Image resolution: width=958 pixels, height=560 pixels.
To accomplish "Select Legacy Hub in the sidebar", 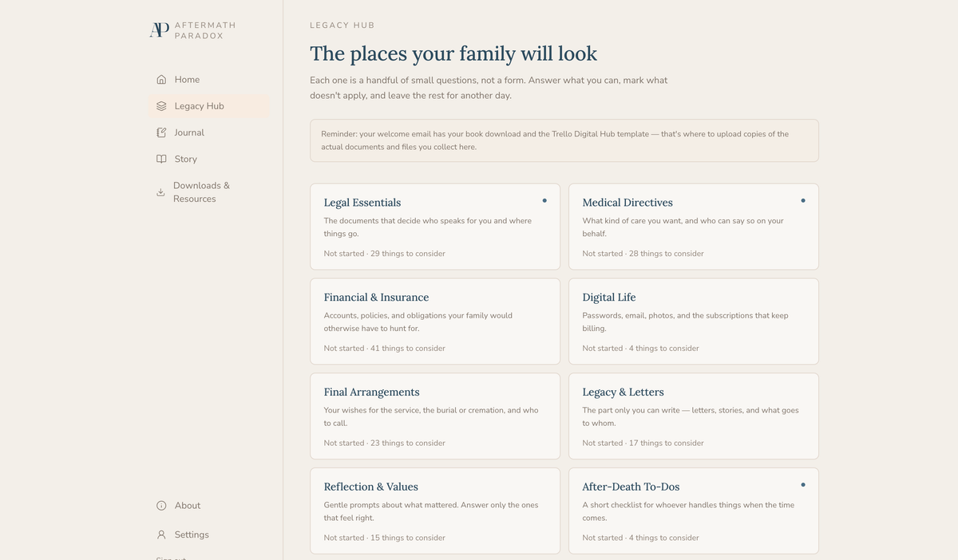I will click(x=208, y=106).
